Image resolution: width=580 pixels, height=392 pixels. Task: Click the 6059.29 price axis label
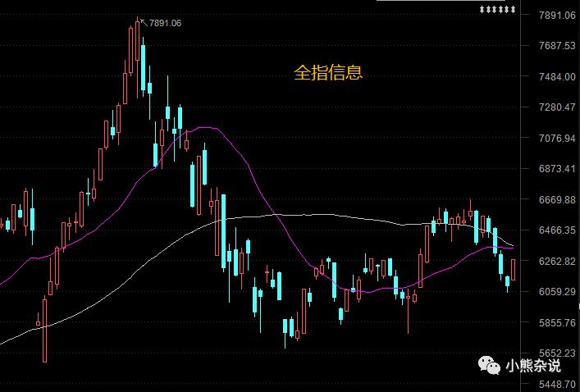[557, 292]
